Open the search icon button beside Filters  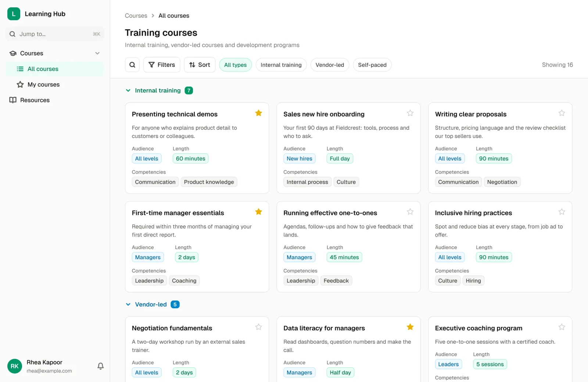[132, 65]
